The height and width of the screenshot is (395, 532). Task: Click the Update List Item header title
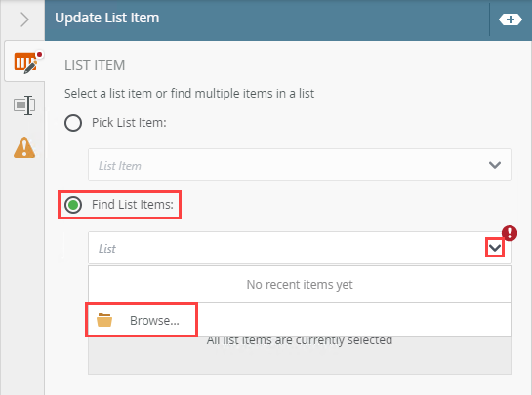click(106, 18)
